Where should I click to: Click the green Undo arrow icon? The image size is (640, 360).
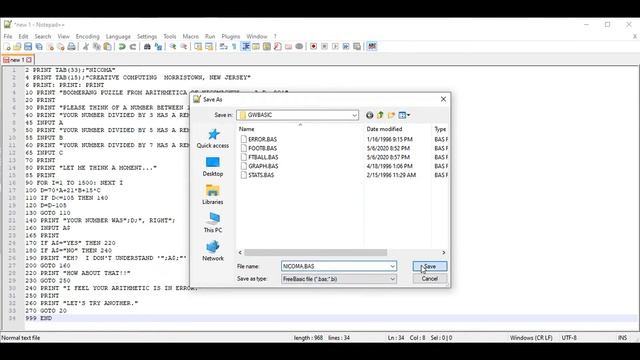click(122, 47)
